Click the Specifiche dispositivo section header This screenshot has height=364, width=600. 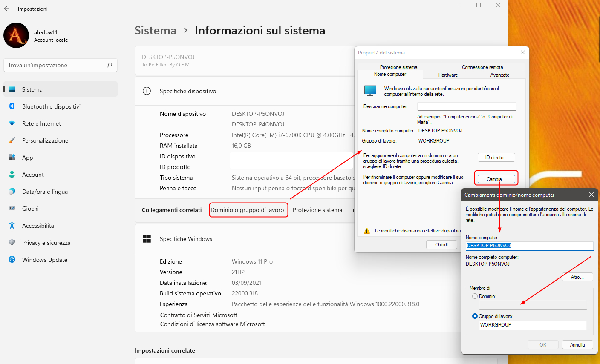188,91
